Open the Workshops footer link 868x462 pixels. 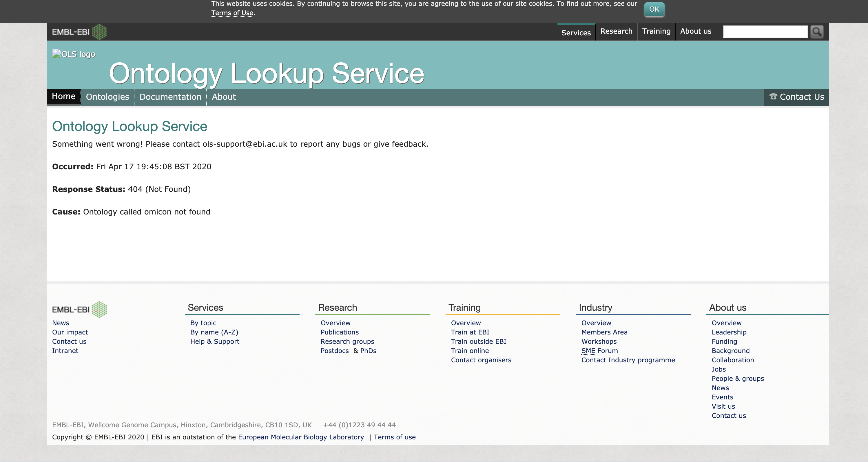(x=599, y=341)
